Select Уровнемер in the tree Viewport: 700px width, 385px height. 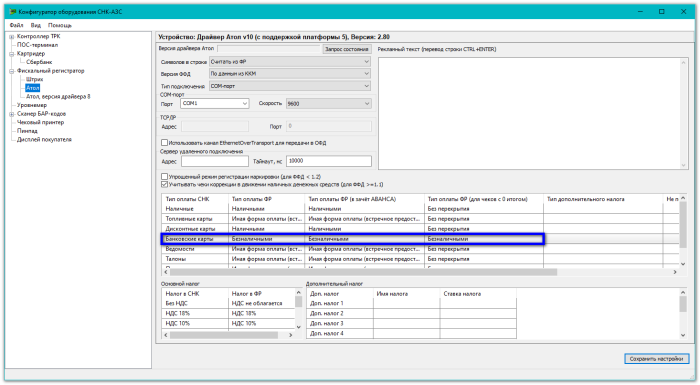[32, 105]
